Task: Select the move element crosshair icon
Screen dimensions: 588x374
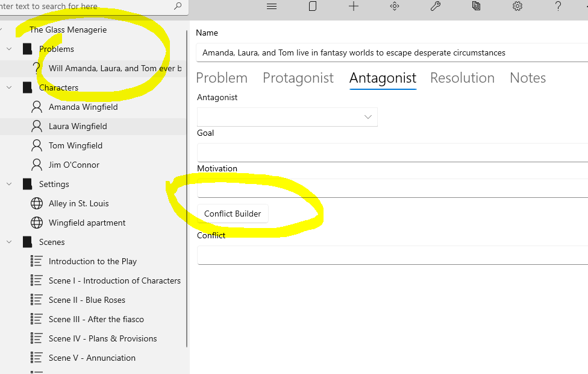Action: (x=394, y=7)
